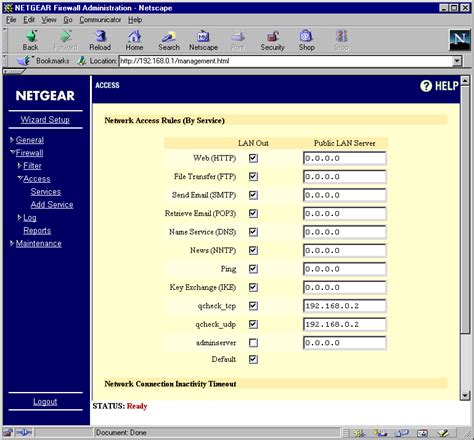Collapse the Firewall tree arrow
The image size is (474, 440).
coord(12,152)
